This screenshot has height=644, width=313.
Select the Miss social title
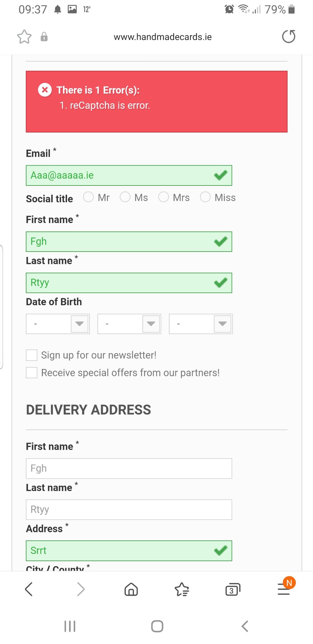pyautogui.click(x=205, y=197)
